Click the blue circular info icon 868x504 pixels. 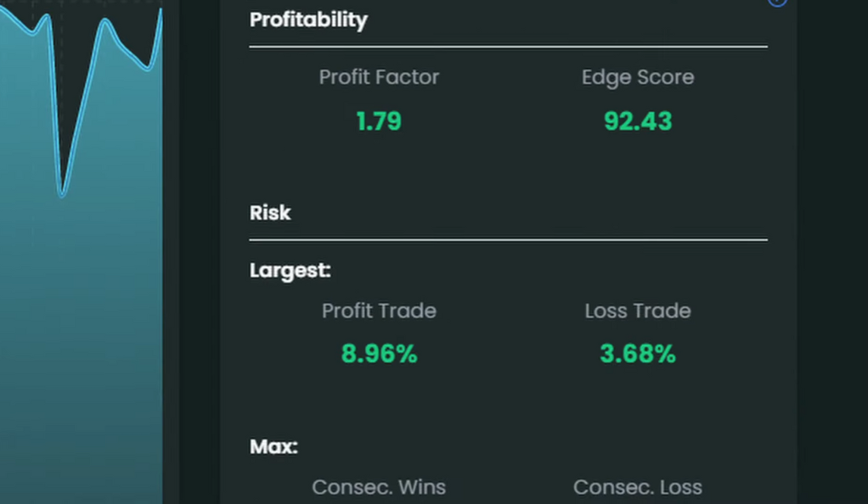click(x=777, y=2)
